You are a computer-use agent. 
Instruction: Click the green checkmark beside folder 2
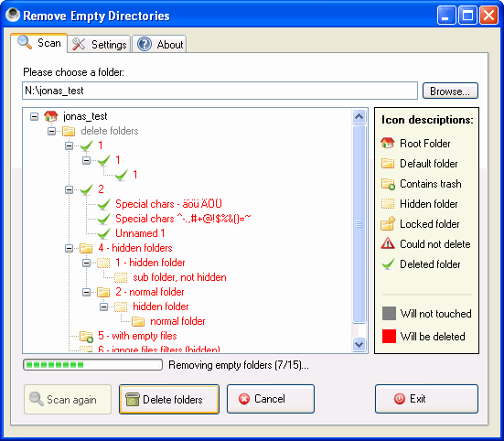pyautogui.click(x=87, y=189)
